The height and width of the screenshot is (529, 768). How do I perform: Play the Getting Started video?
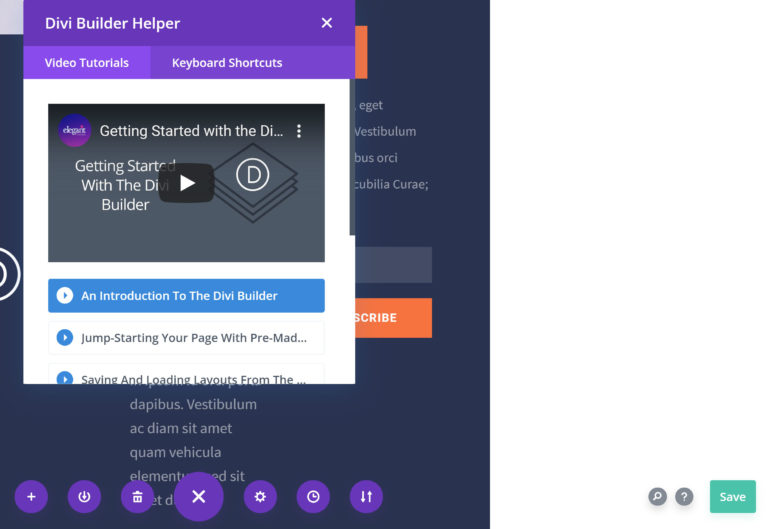[186, 183]
